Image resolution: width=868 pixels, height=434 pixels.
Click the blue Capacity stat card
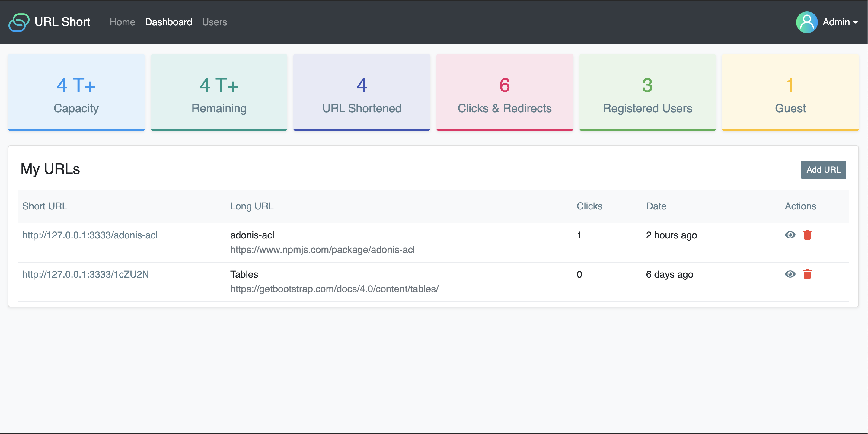76,92
